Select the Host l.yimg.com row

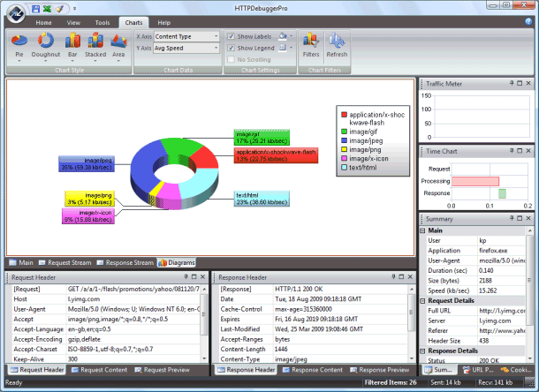coord(105,299)
